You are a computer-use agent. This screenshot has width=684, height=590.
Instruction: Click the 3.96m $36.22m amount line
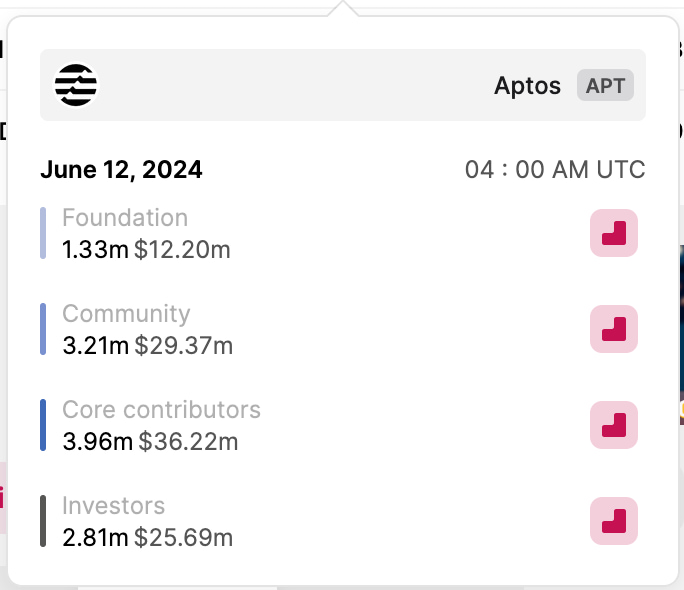click(150, 441)
